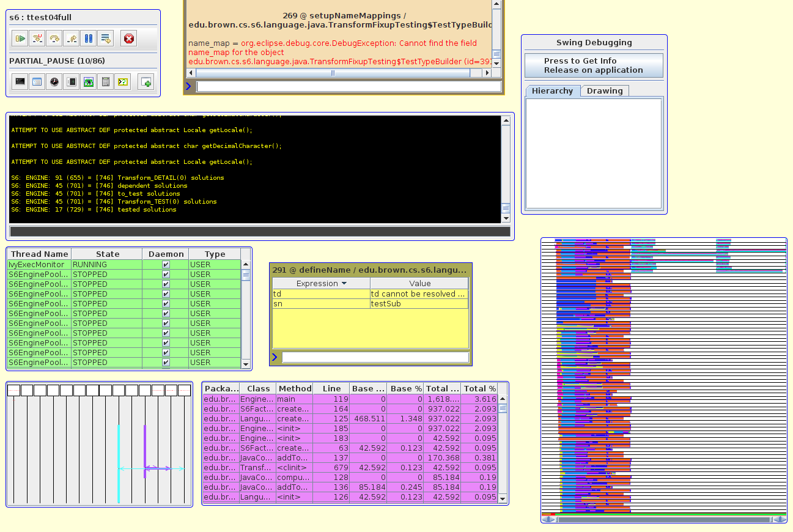Viewport: 793px width, 532px height.
Task: Click the left scroll arrows on the timeline scrollbar
Action: (548, 519)
